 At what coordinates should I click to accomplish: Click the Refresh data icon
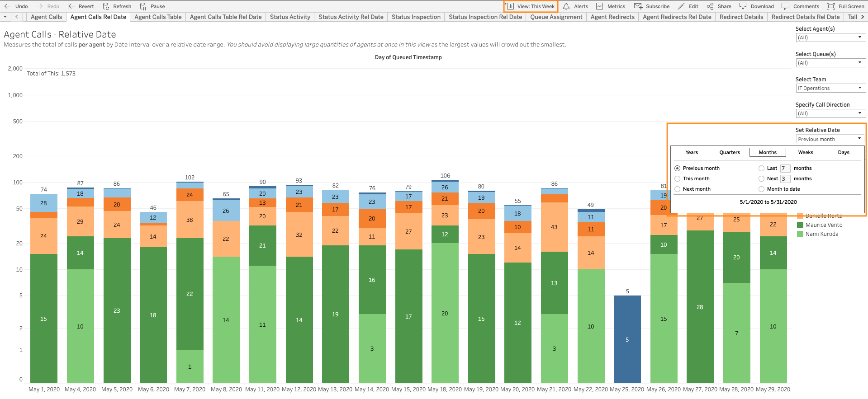(x=106, y=6)
